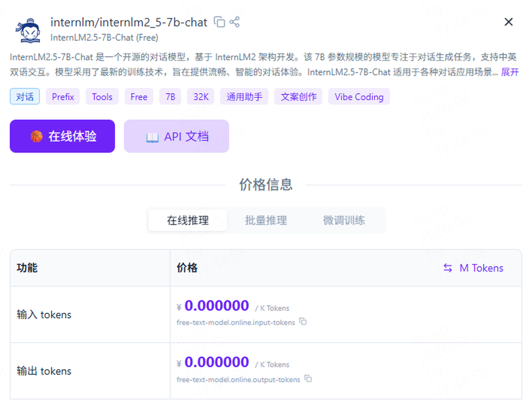Copy the model name internlm2_5-7b-chat
The width and height of the screenshot is (532, 410).
click(x=219, y=22)
